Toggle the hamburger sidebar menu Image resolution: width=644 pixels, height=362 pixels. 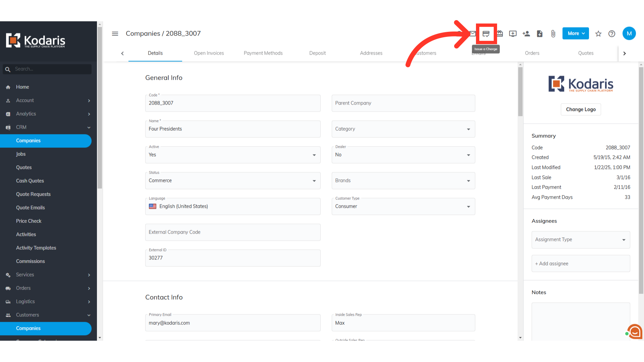115,34
